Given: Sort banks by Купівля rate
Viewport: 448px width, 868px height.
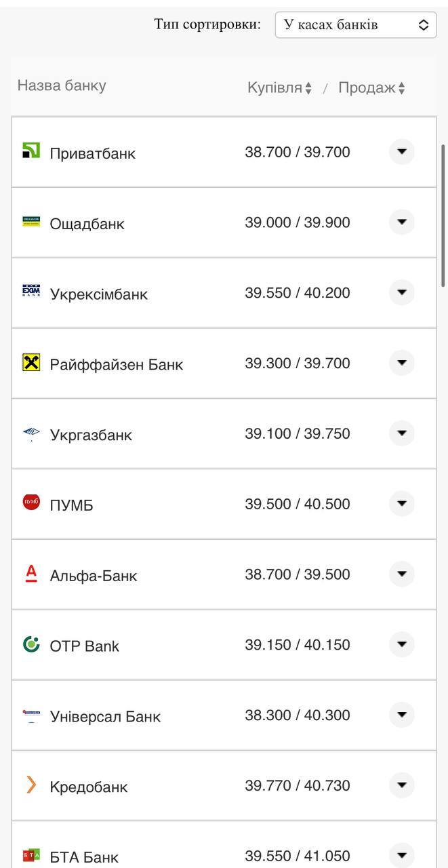Looking at the screenshot, I should [x=279, y=88].
